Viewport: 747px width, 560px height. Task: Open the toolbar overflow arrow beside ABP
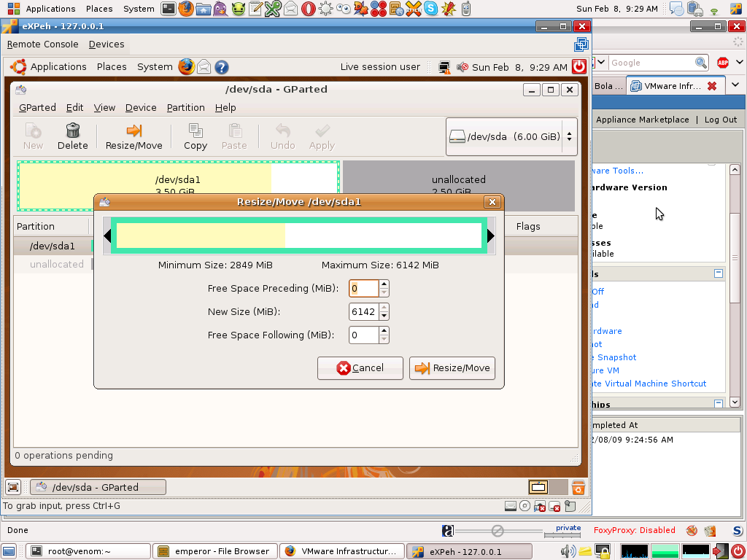pos(740,62)
